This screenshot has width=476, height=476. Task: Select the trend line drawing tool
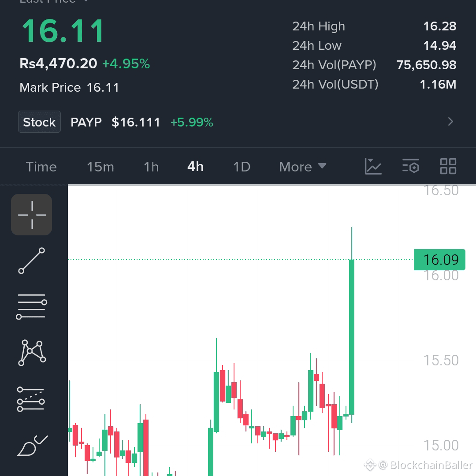(32, 261)
